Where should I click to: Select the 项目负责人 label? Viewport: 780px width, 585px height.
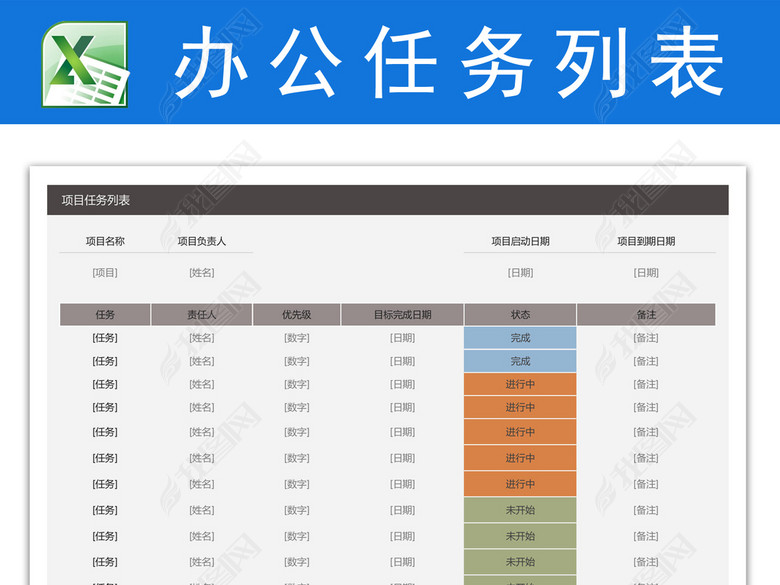[201, 241]
